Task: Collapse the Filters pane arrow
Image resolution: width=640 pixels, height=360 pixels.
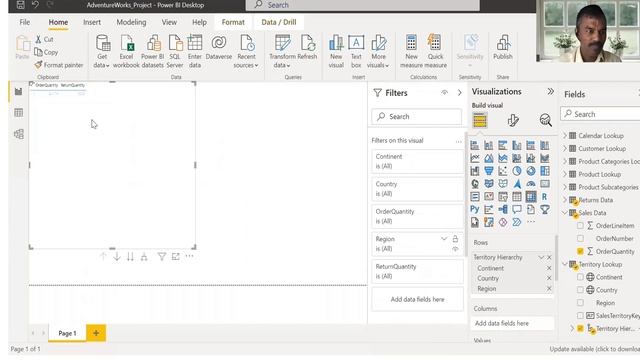Action: click(x=460, y=93)
